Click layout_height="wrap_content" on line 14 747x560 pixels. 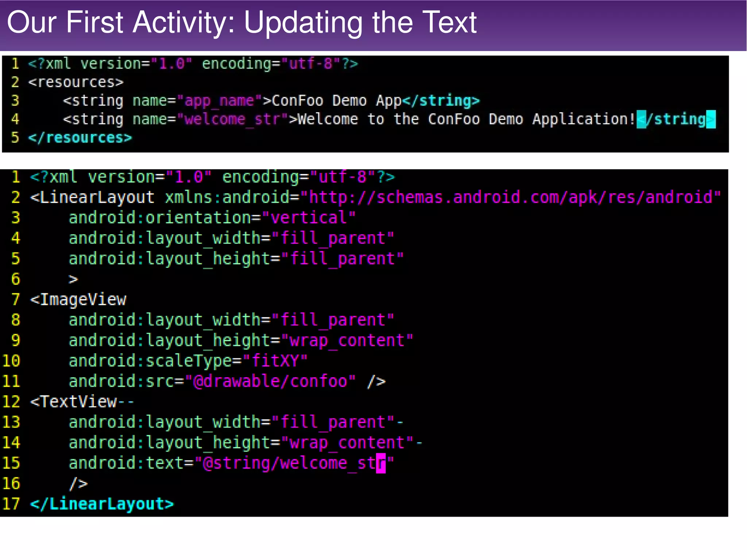[241, 443]
